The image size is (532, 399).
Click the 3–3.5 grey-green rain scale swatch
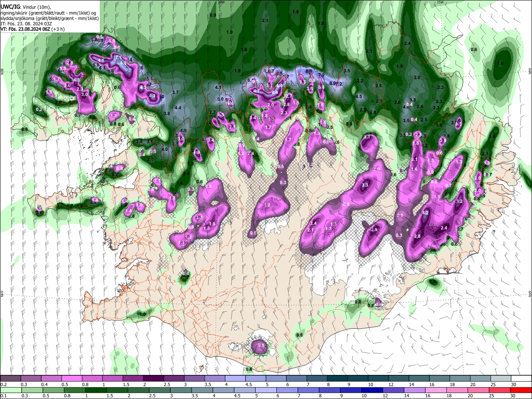181,390
